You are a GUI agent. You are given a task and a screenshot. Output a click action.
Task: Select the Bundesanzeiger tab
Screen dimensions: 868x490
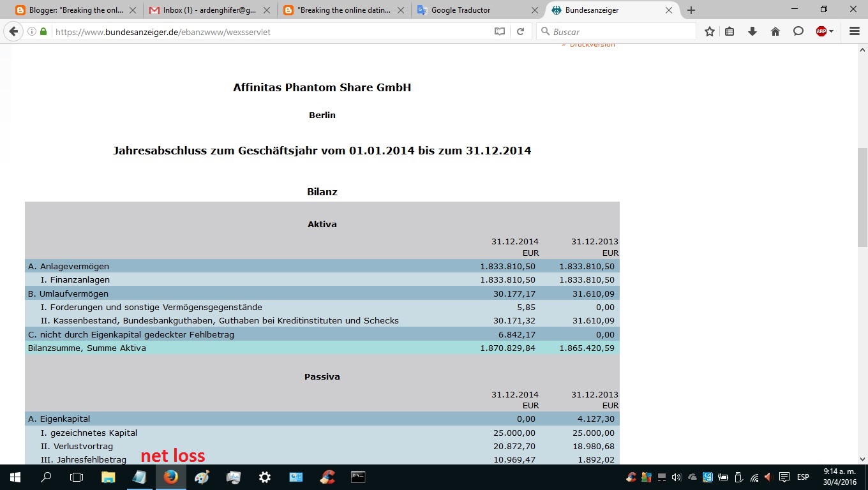613,10
